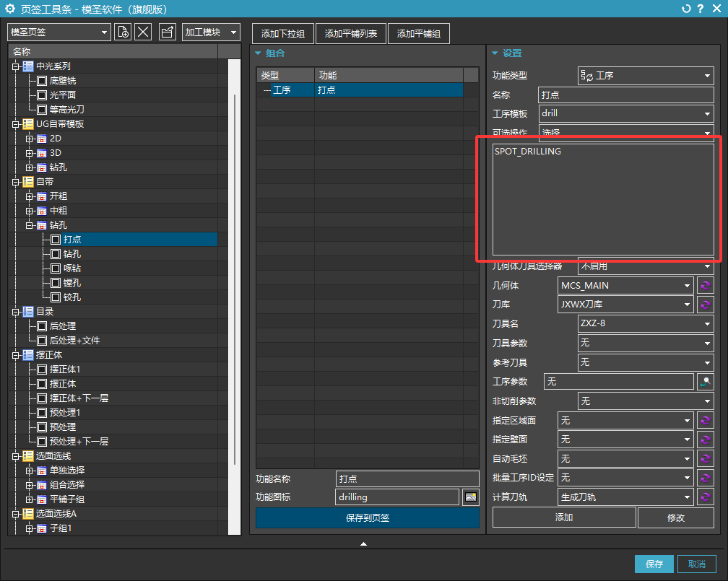Click the new tab page icon
728x581 pixels.
tap(123, 32)
